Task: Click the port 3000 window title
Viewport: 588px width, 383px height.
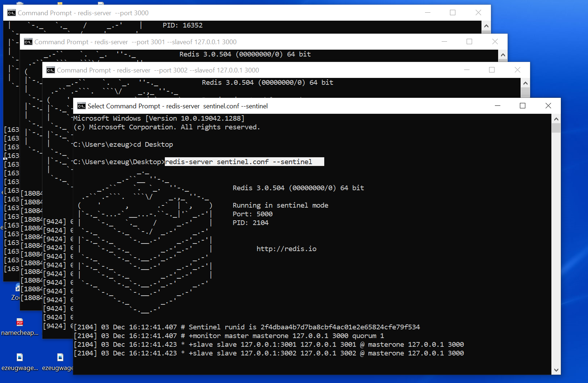Action: pos(83,13)
